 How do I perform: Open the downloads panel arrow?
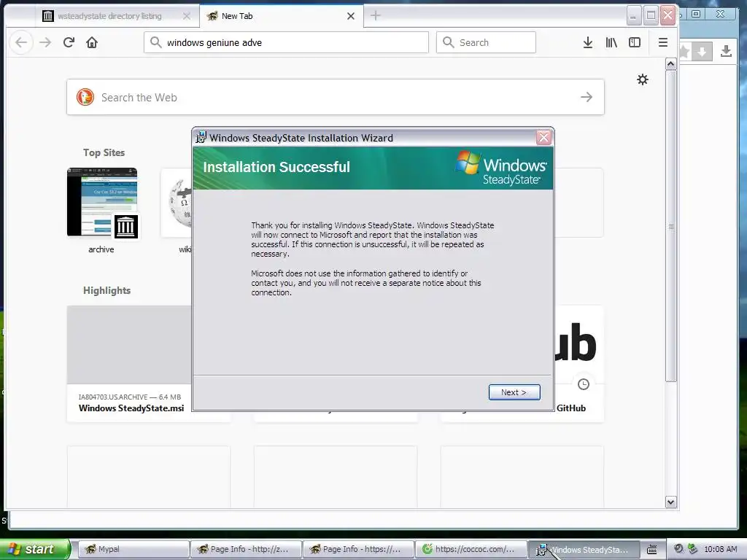click(588, 42)
